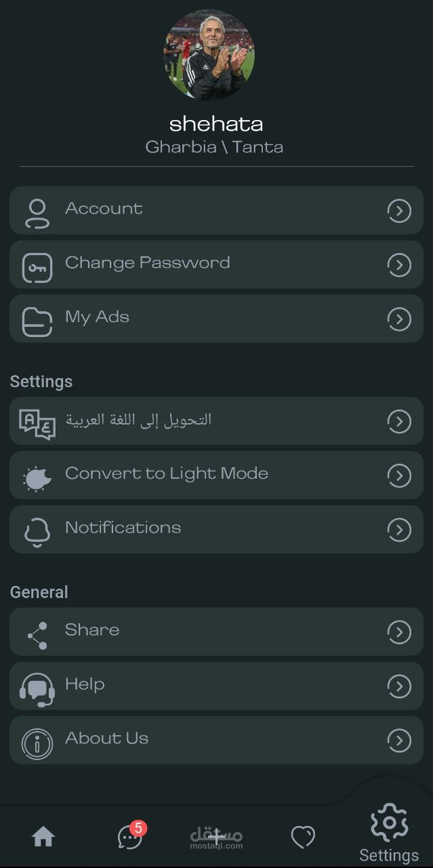The width and height of the screenshot is (433, 868).
Task: Click the language translate icon
Action: click(x=37, y=425)
